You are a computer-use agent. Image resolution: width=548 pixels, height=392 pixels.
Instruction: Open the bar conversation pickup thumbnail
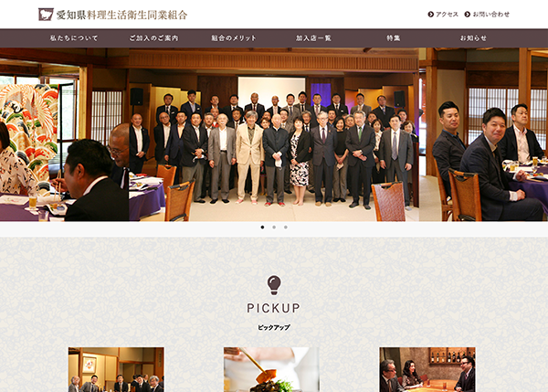[x=427, y=370]
